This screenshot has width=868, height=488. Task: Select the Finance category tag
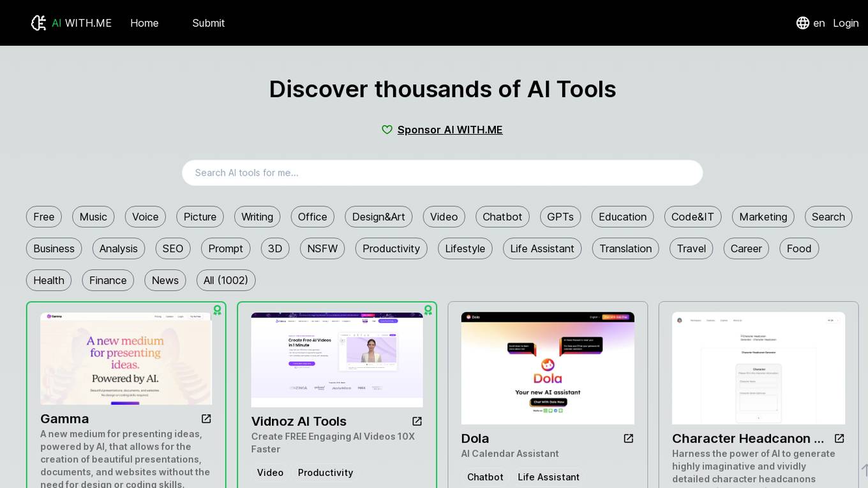(x=108, y=280)
